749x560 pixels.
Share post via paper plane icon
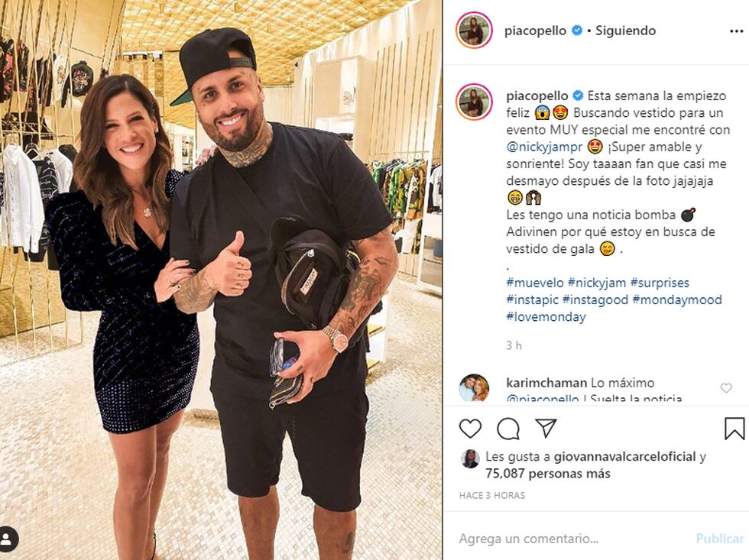click(x=546, y=429)
